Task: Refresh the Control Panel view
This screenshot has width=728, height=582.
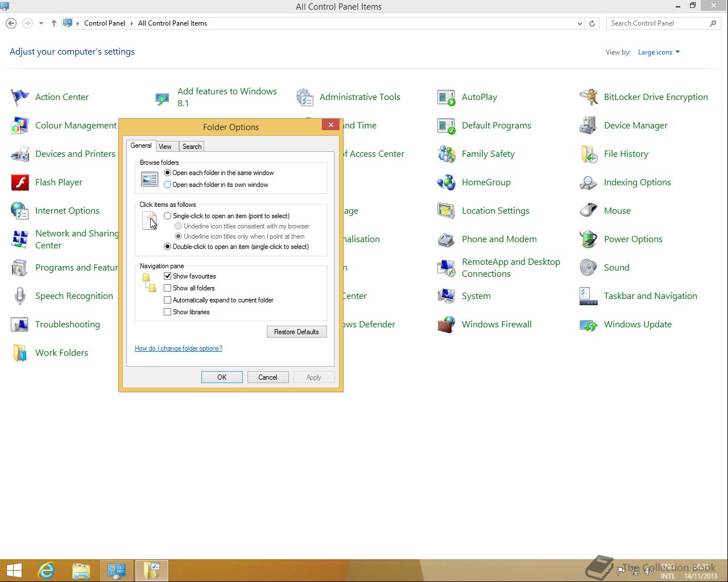Action: click(592, 23)
